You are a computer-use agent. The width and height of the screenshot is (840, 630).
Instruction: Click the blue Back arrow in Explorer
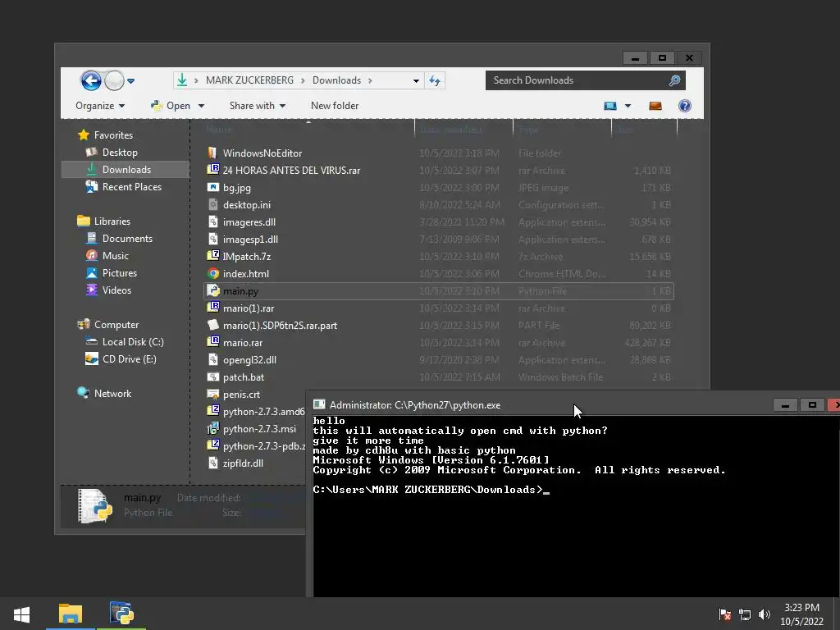(x=91, y=81)
